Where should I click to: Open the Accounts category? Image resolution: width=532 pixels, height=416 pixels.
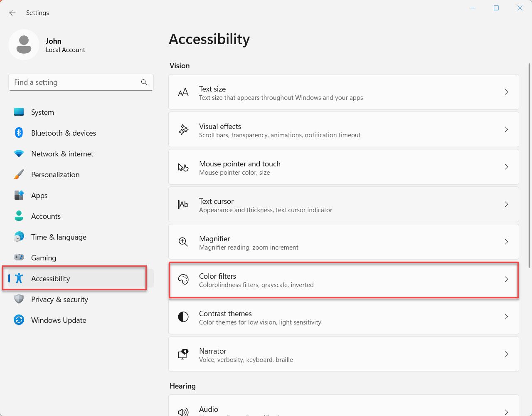click(81, 216)
